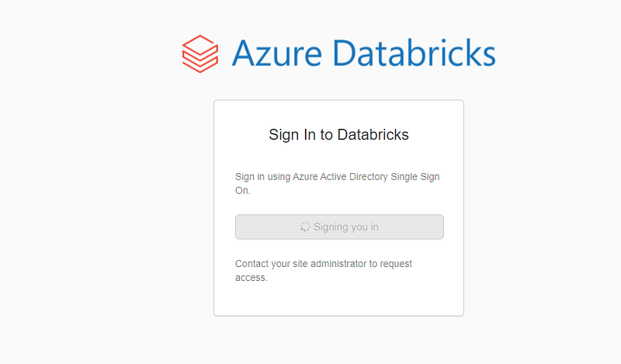Screen dimensions: 621x364
Task: Click the 'request' word in contact message
Action: (397, 264)
